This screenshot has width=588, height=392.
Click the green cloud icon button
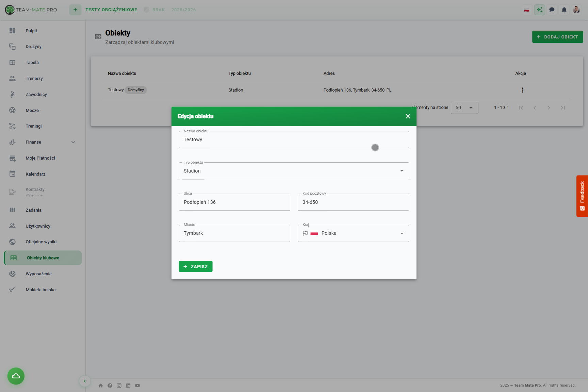pyautogui.click(x=16, y=376)
